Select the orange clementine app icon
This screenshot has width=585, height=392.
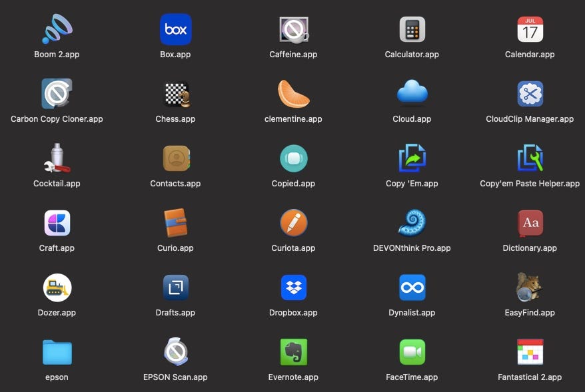(293, 94)
